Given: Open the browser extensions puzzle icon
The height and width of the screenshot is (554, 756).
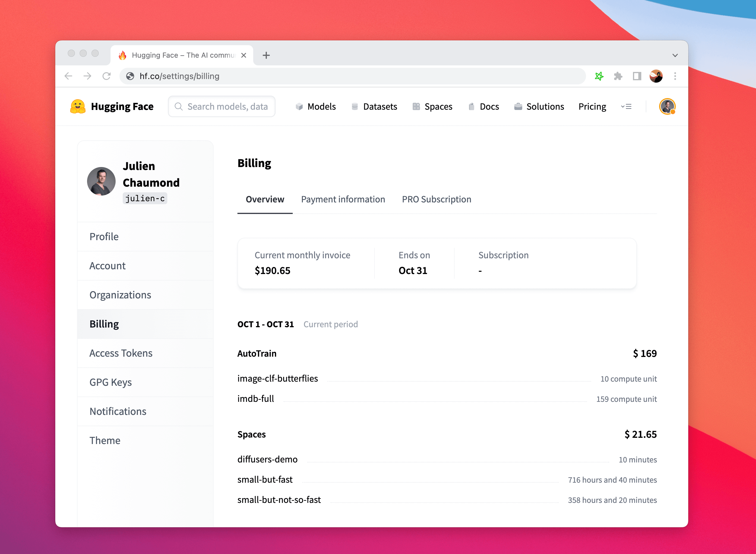Looking at the screenshot, I should 618,76.
